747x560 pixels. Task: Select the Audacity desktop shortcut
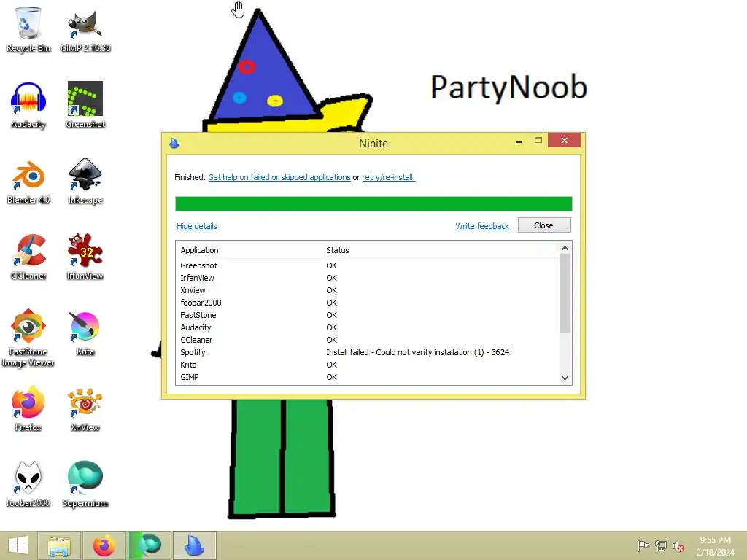(28, 105)
